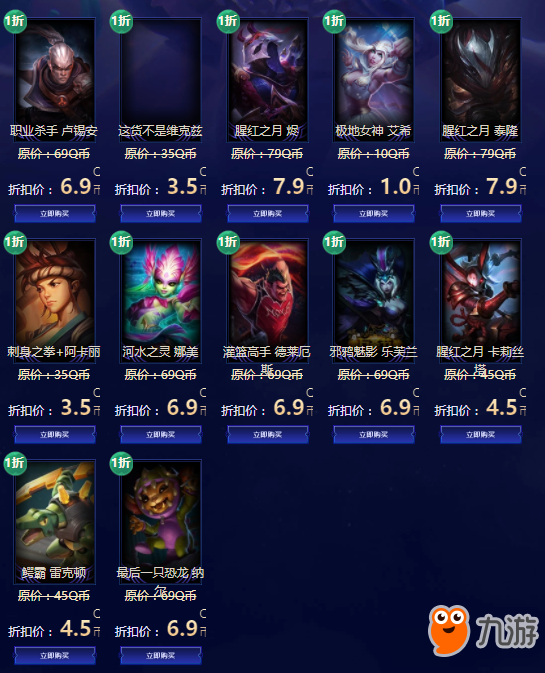Open the empty 这货不是维克兹 skin card
This screenshot has height=673, width=545.
coord(161,79)
